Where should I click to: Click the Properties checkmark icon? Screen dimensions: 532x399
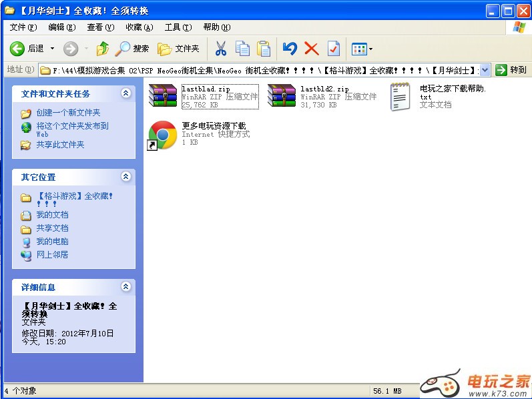click(334, 49)
